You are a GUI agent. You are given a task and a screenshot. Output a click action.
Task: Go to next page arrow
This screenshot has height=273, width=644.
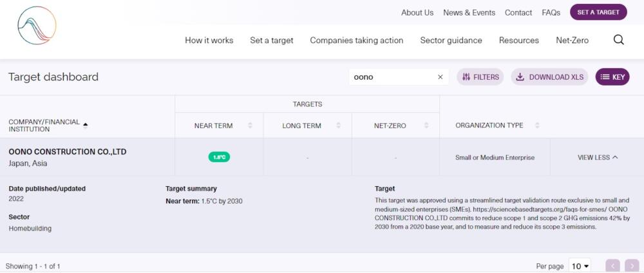point(632,266)
